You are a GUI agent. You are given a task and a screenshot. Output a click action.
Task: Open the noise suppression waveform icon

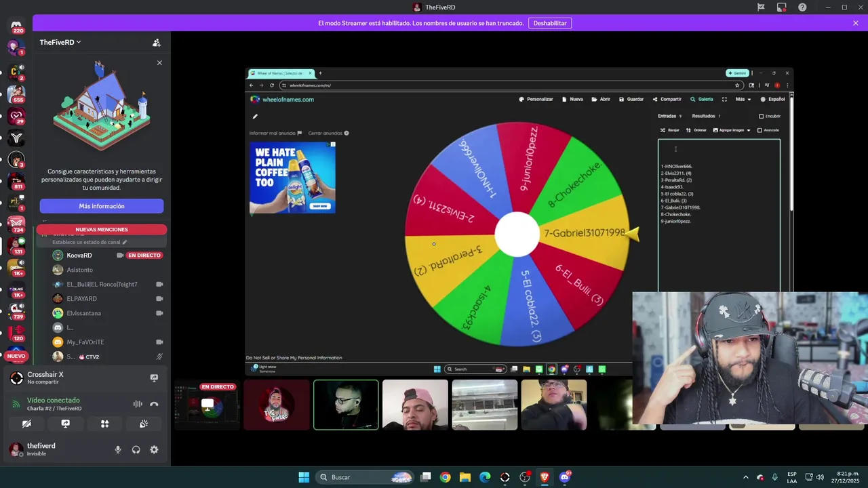pyautogui.click(x=138, y=404)
